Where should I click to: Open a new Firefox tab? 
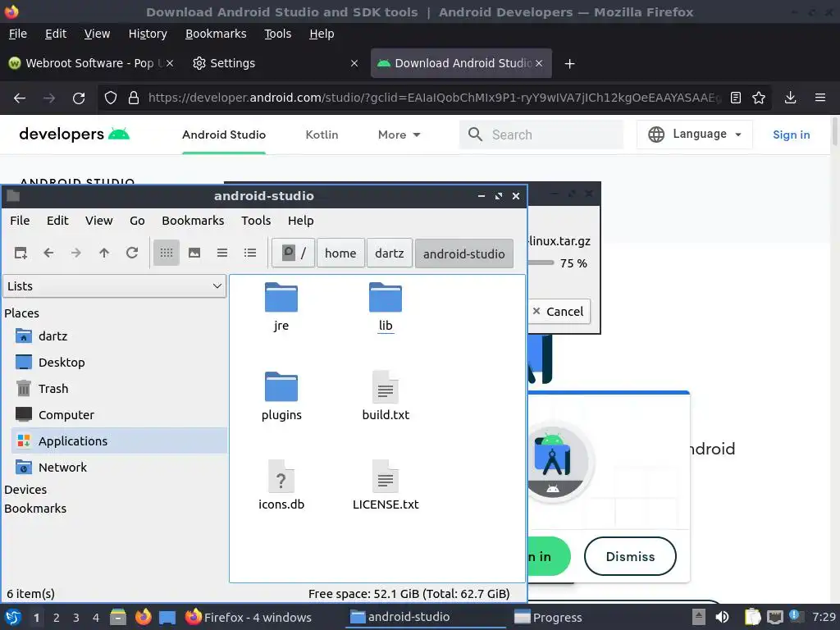pos(570,64)
